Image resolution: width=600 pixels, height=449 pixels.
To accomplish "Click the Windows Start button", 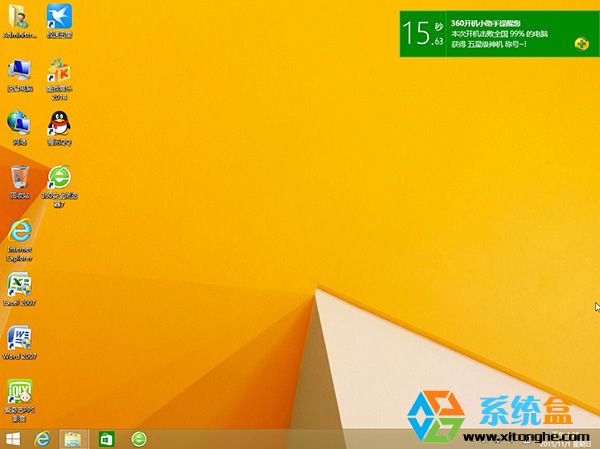I will click(x=14, y=439).
